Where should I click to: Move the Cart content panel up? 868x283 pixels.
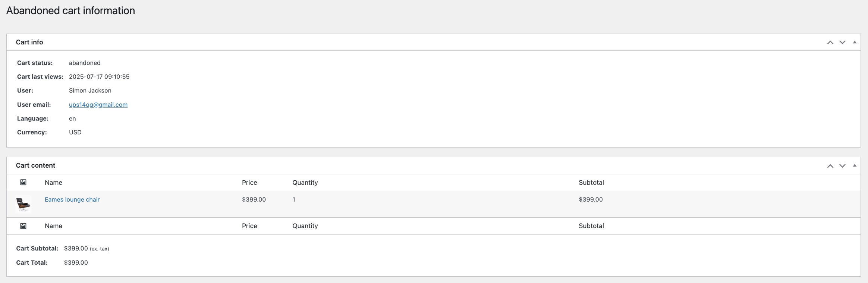[830, 166]
